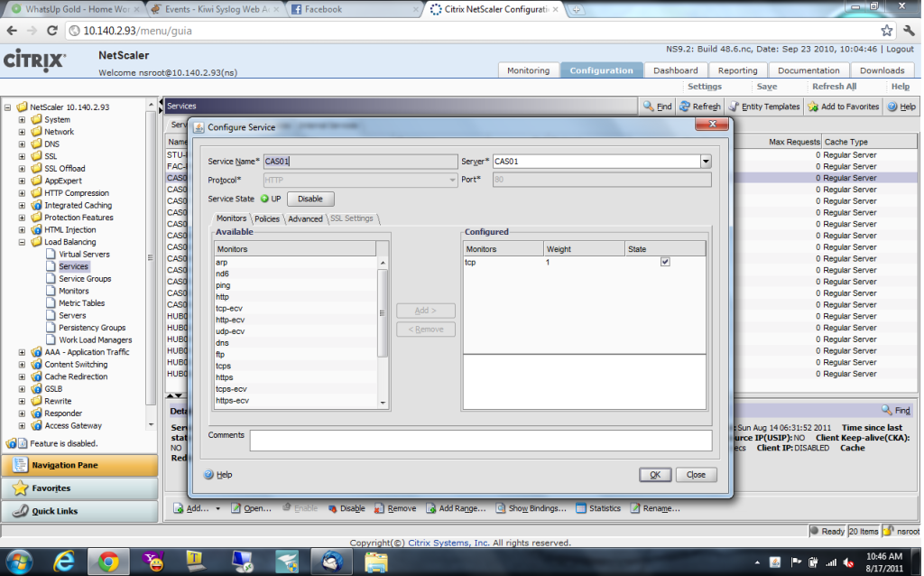Click the Disable button beside Service State
Screen dimensions: 924x576
tap(310, 199)
